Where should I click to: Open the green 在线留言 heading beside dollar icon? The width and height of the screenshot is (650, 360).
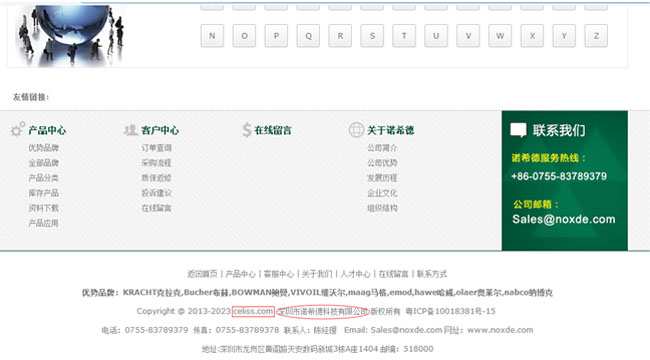(x=273, y=130)
